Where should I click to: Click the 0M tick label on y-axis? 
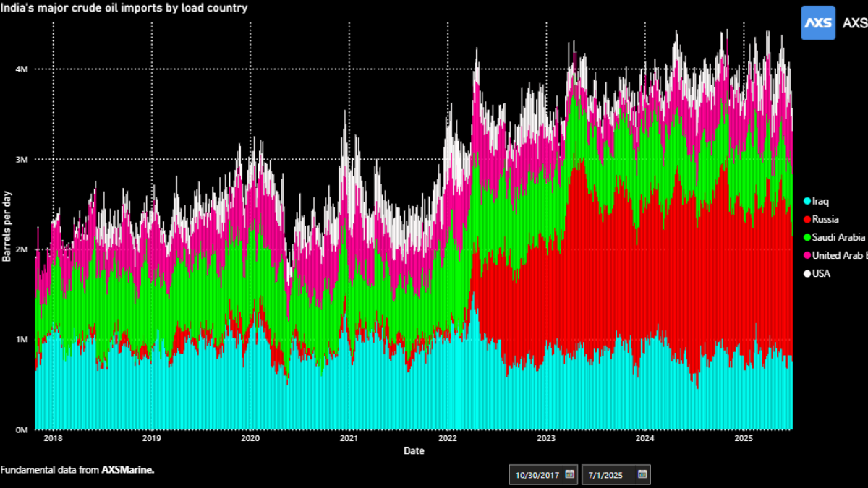pos(20,429)
